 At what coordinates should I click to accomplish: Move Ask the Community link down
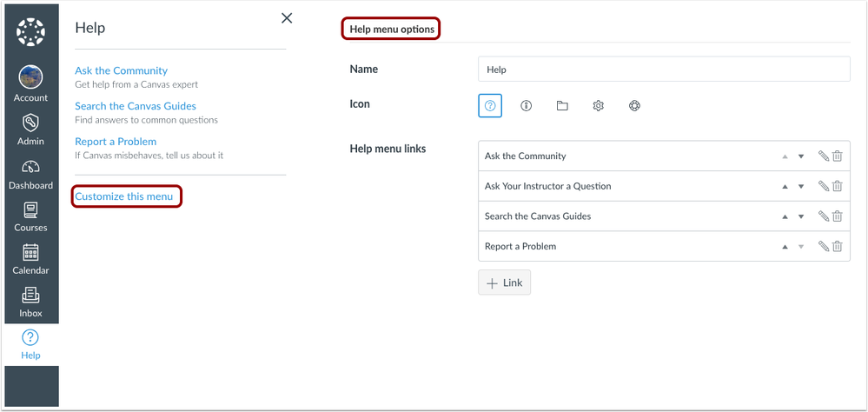801,156
